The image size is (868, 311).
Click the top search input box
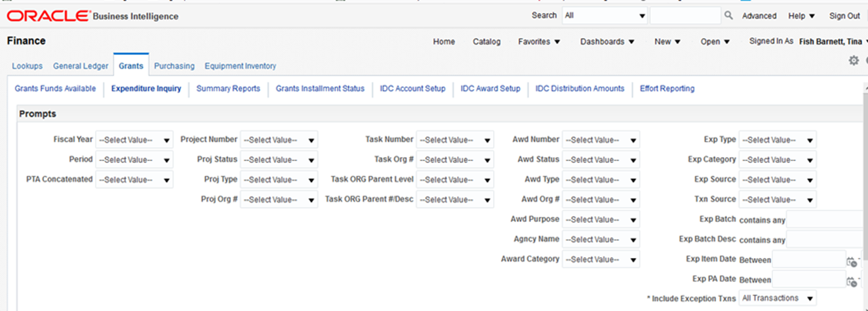(x=685, y=16)
